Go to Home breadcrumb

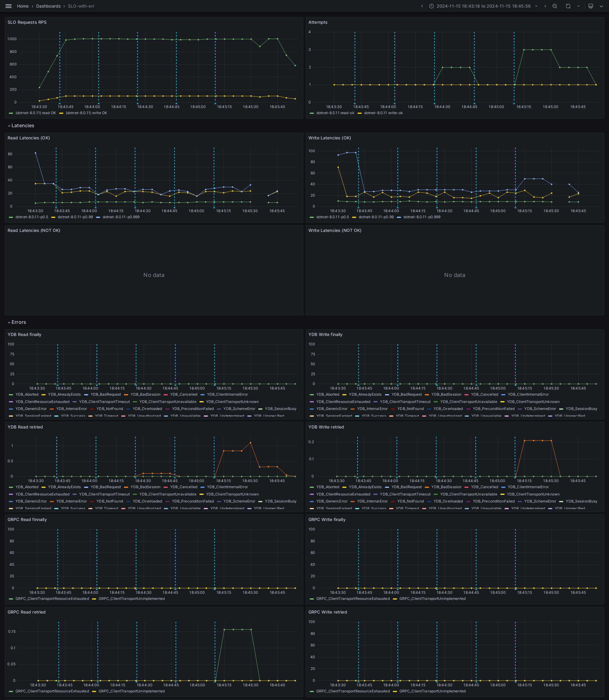(23, 6)
